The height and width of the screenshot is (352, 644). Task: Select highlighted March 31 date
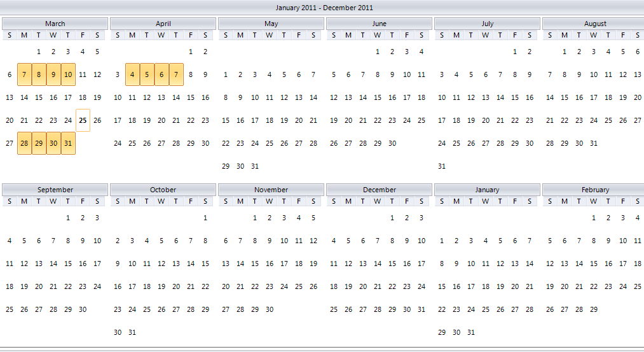[68, 143]
